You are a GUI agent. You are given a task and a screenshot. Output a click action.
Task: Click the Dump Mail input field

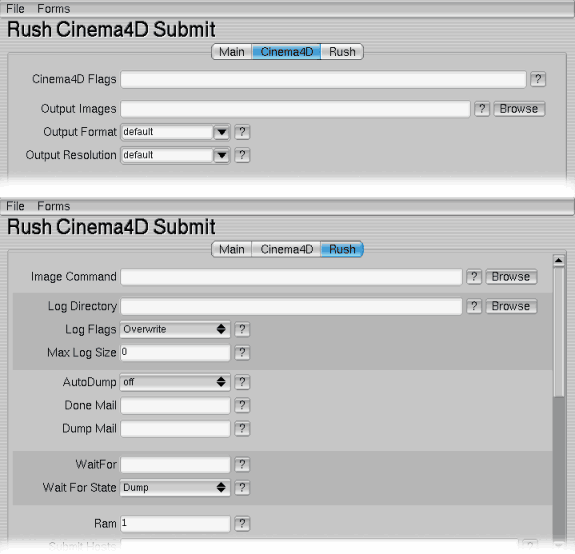175,429
